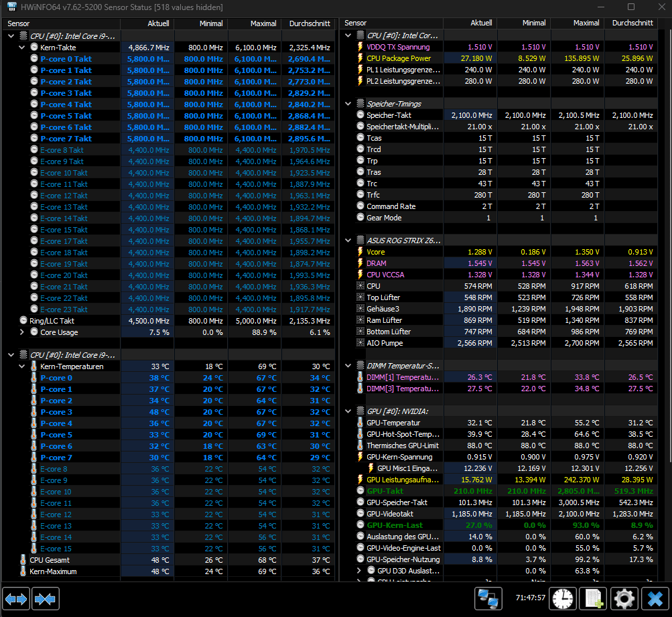Click the blue X close sensors icon
672x617 pixels.
click(x=655, y=598)
